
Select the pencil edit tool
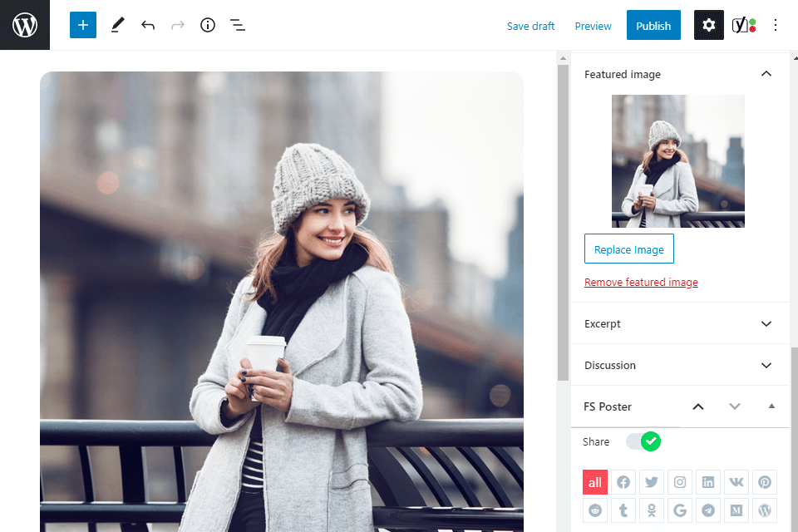click(x=117, y=25)
